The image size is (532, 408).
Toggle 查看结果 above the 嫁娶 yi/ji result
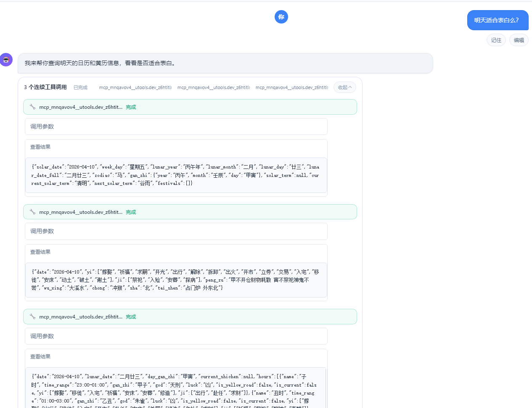pyautogui.click(x=40, y=252)
